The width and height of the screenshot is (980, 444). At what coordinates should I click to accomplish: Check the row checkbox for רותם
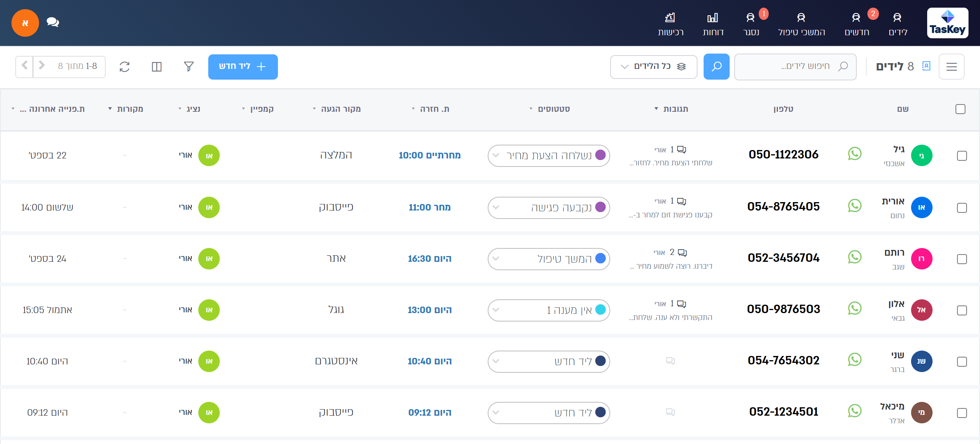962,259
